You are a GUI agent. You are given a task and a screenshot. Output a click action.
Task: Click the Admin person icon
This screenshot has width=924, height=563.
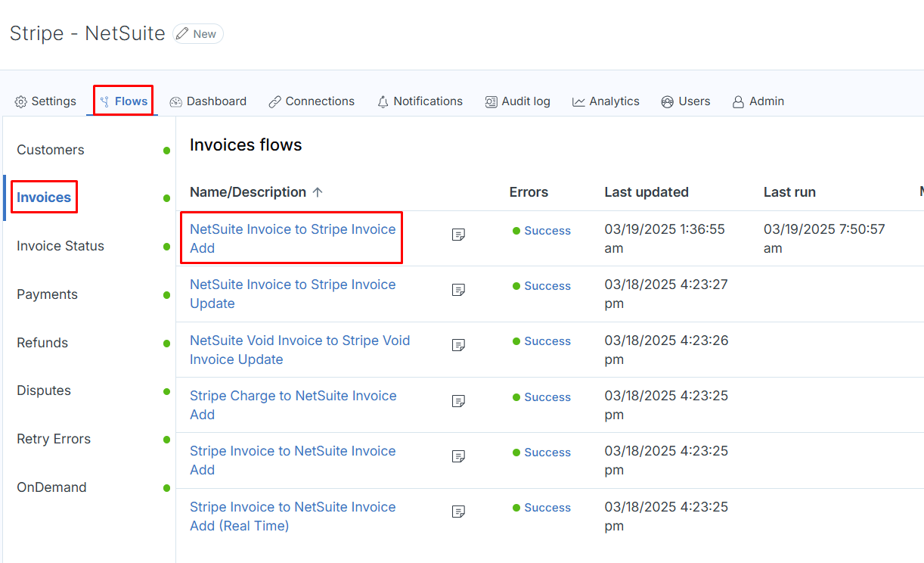pyautogui.click(x=739, y=101)
